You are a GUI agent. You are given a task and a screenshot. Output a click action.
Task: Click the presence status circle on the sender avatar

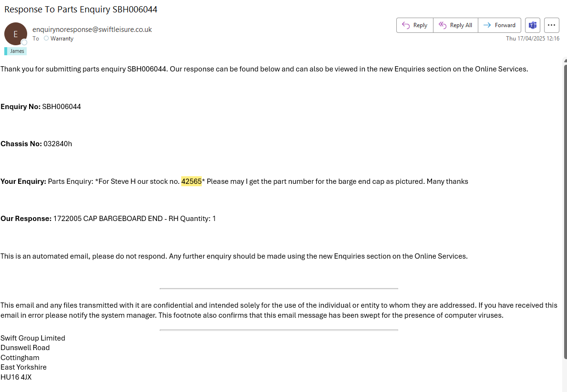point(24,42)
